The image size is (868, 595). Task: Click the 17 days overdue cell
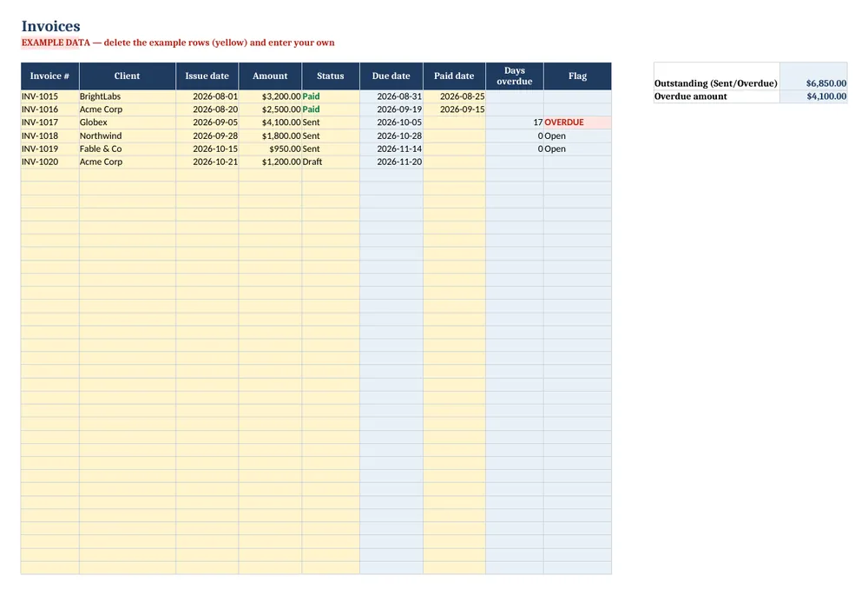pyautogui.click(x=514, y=122)
